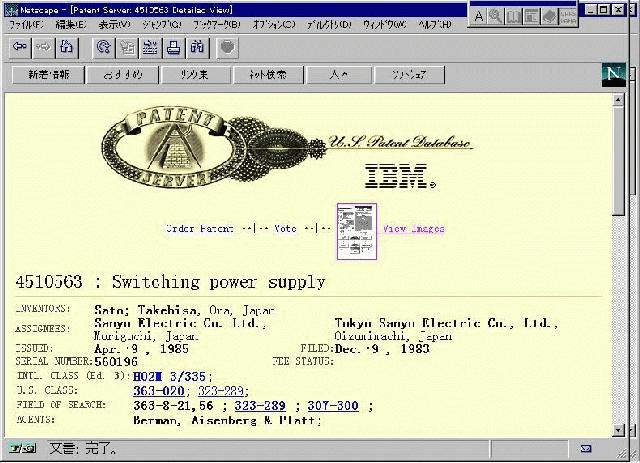Click the patent page thumbnail image

(356, 231)
